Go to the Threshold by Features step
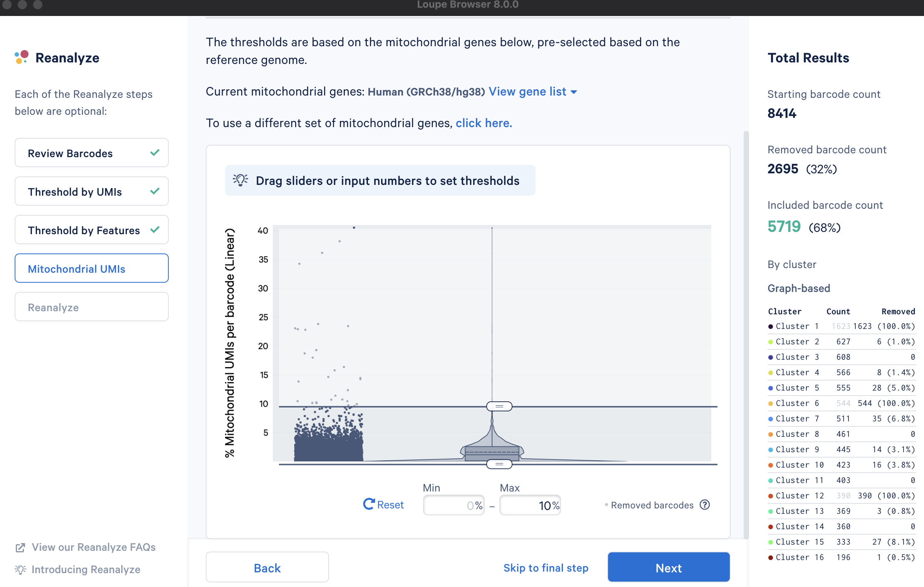 point(92,230)
